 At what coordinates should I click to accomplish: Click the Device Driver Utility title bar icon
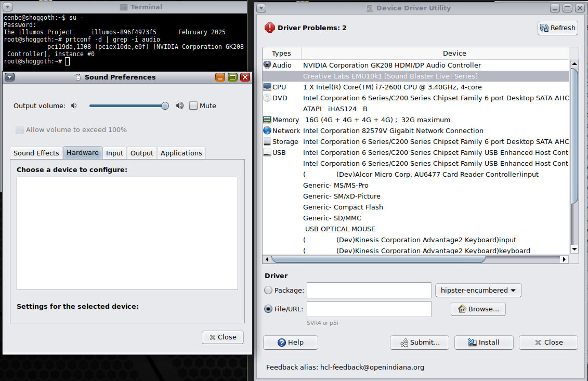tap(369, 8)
